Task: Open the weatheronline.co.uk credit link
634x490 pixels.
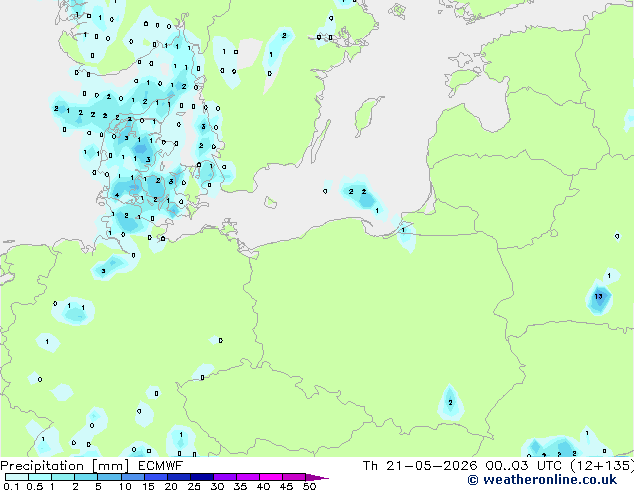Action: [x=542, y=480]
